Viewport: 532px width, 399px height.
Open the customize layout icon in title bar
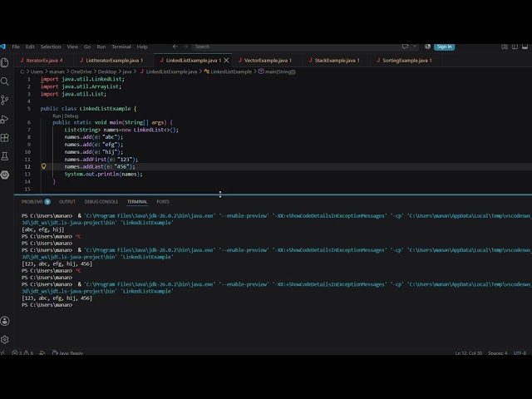pos(505,47)
